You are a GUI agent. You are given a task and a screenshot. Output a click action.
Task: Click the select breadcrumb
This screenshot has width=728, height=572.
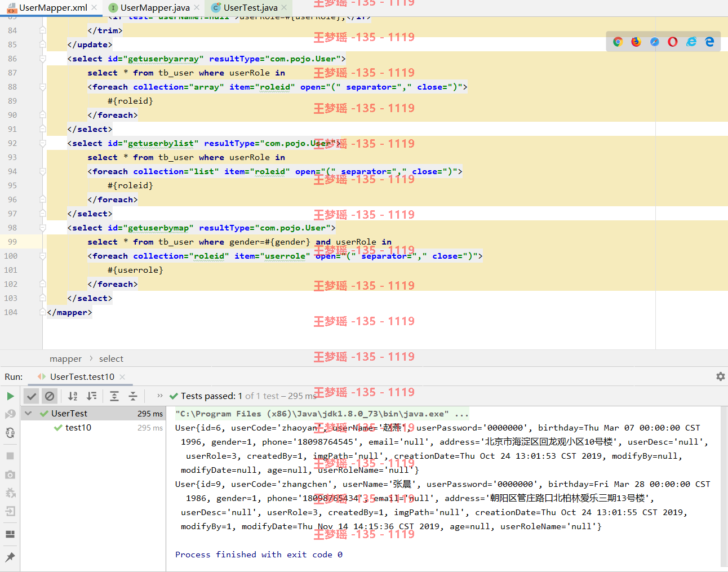(x=111, y=358)
